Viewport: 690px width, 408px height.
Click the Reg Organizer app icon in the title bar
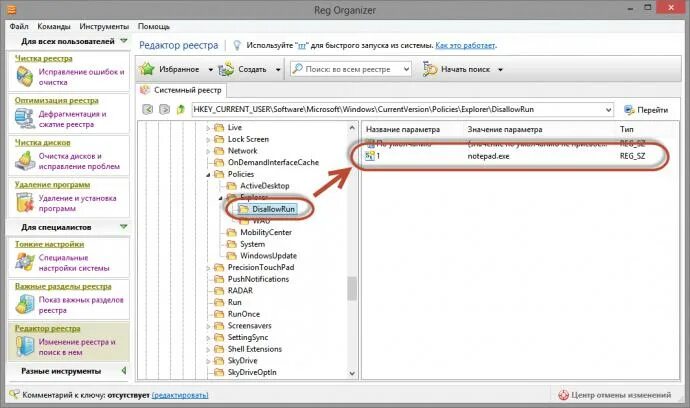11,9
